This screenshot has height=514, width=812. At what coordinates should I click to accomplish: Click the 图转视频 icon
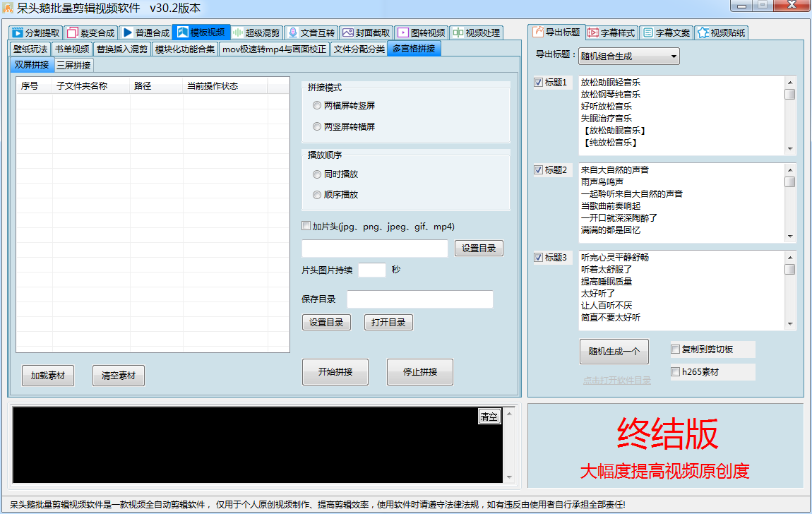tap(403, 32)
